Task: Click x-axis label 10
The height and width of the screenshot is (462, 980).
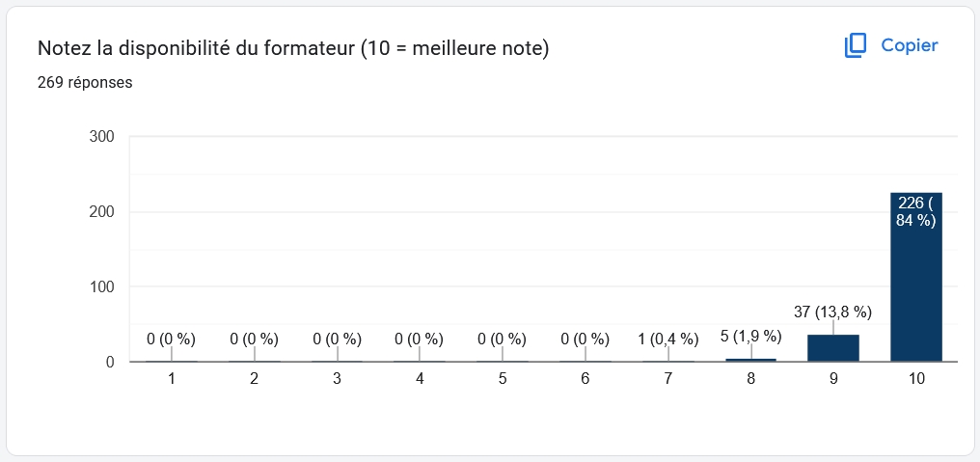Action: 915,379
